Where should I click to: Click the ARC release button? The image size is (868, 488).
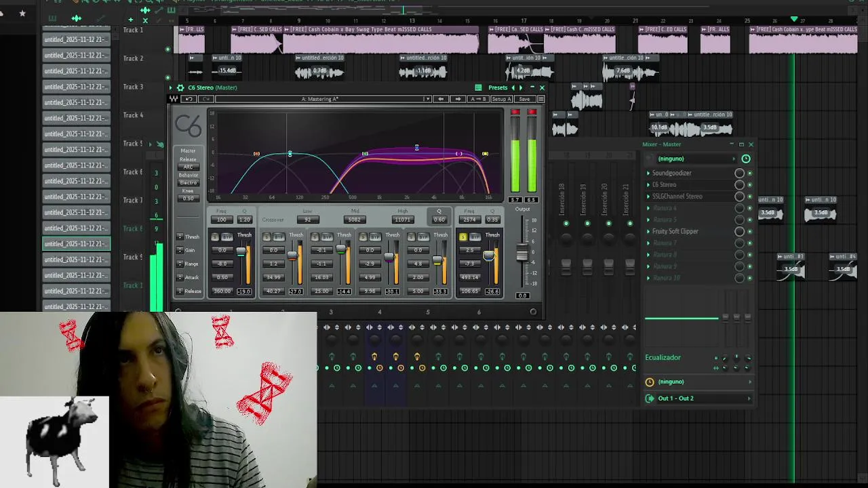(x=188, y=167)
